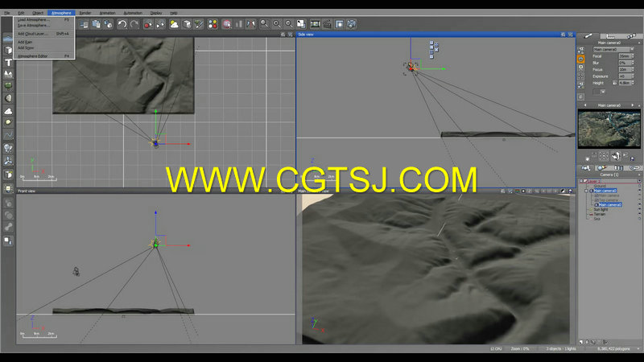644x362 pixels.
Task: Choose Load Atmosphere from the menu
Action: point(44,19)
